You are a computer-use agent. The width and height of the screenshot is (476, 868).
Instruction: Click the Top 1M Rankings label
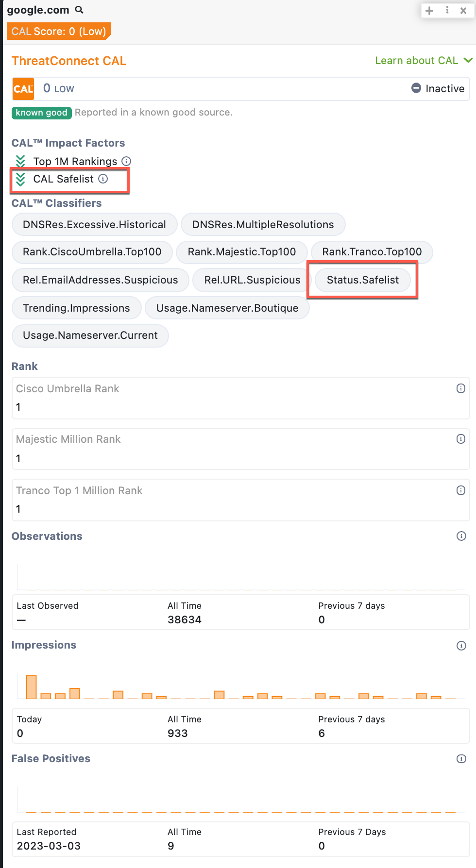tap(75, 161)
